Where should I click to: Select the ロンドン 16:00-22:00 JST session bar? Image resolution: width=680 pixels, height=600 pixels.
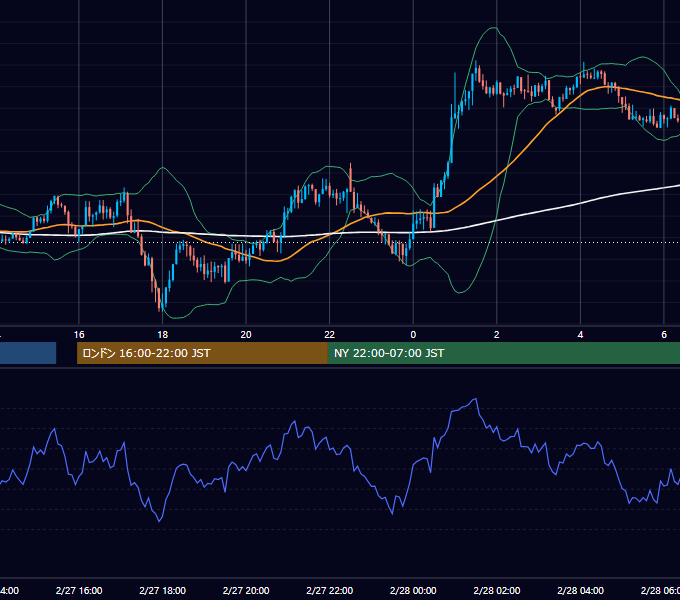pyautogui.click(x=202, y=353)
